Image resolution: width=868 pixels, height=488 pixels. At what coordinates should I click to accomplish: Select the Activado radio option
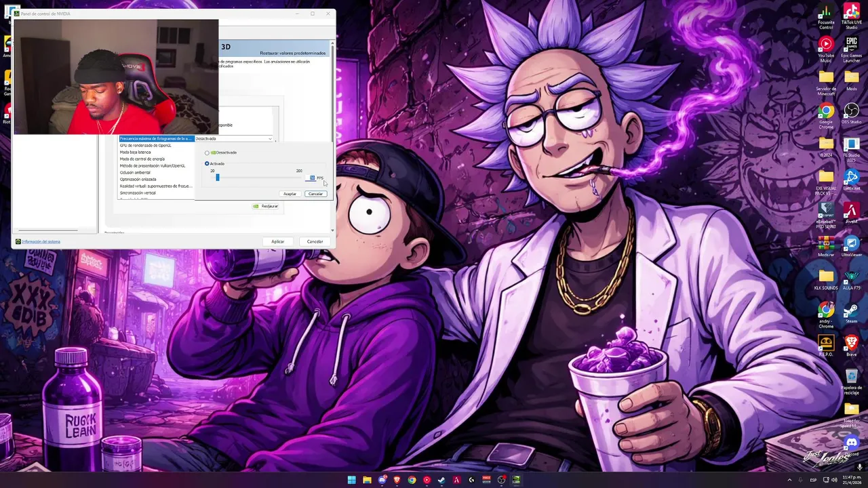point(207,163)
